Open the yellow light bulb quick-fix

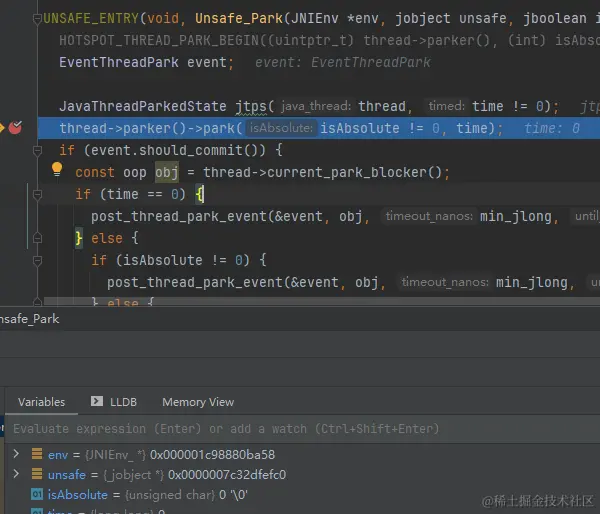coord(57,169)
